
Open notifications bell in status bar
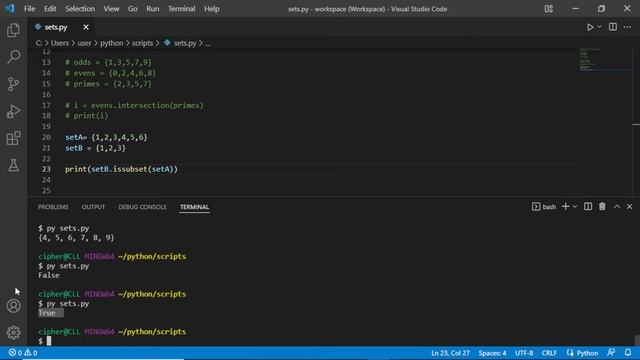coord(628,353)
